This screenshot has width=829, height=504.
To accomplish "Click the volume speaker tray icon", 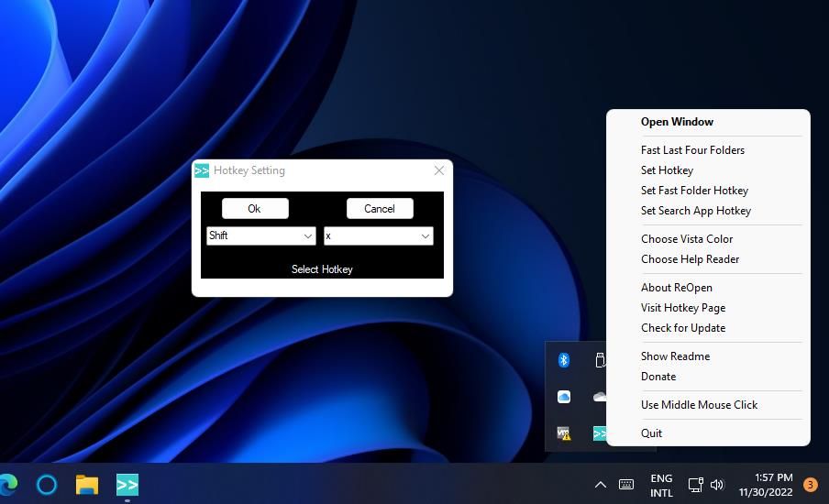I will 717,485.
